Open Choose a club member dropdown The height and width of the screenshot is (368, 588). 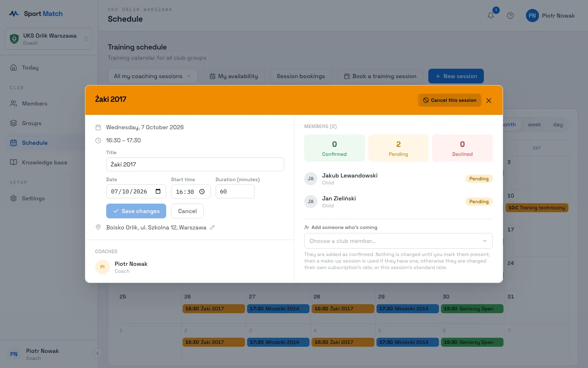(398, 241)
